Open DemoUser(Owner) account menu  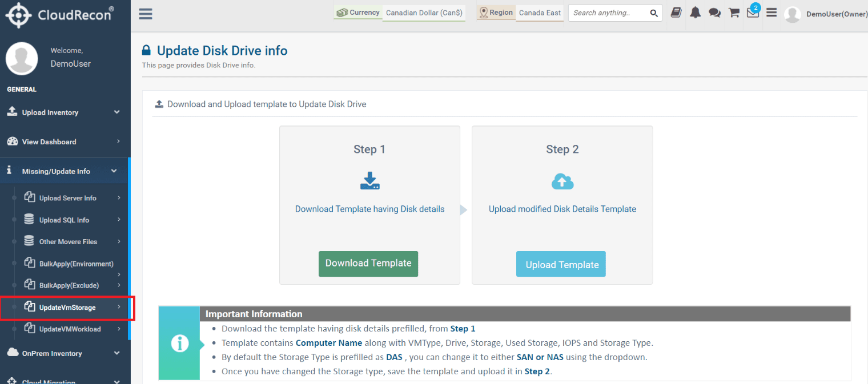coord(826,14)
